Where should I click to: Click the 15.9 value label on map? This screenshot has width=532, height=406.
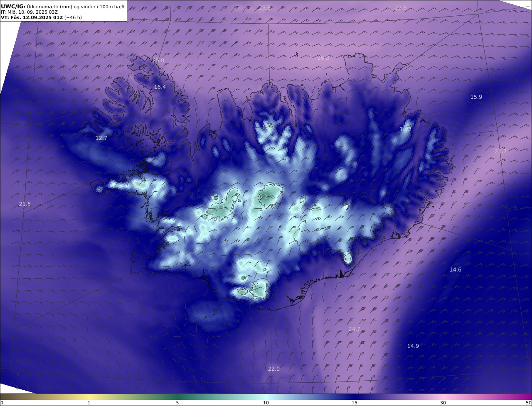point(476,97)
